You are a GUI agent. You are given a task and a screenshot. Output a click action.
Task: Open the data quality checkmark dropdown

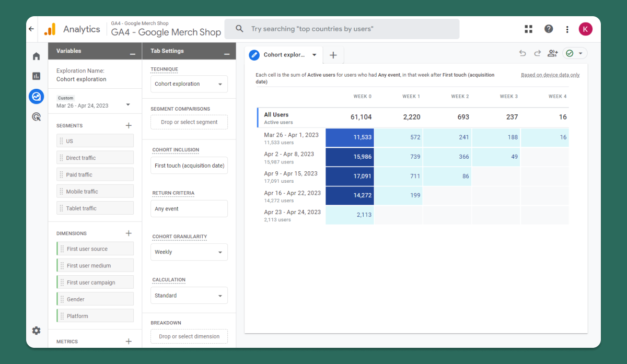(575, 53)
